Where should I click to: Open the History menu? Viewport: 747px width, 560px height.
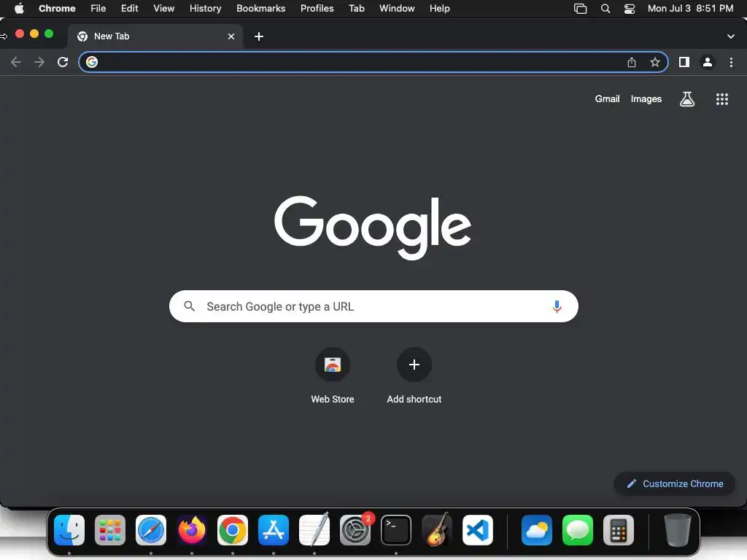[x=205, y=8]
